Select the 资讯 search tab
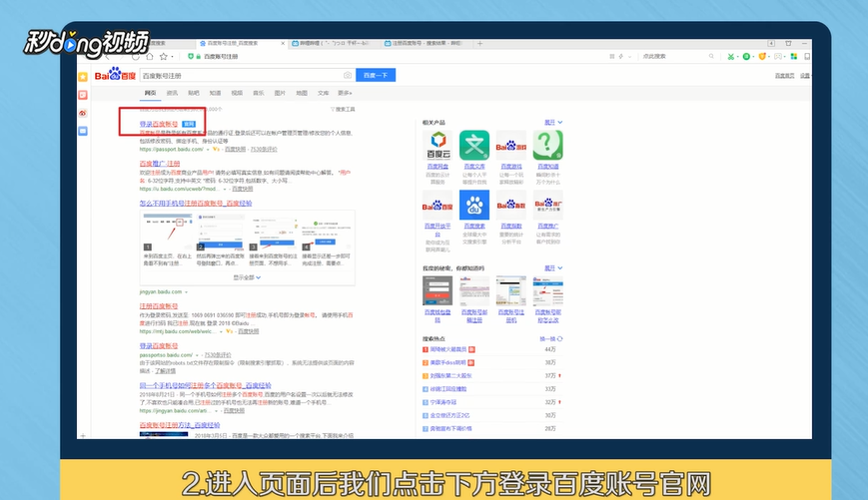The height and width of the screenshot is (500, 868). 172,93
